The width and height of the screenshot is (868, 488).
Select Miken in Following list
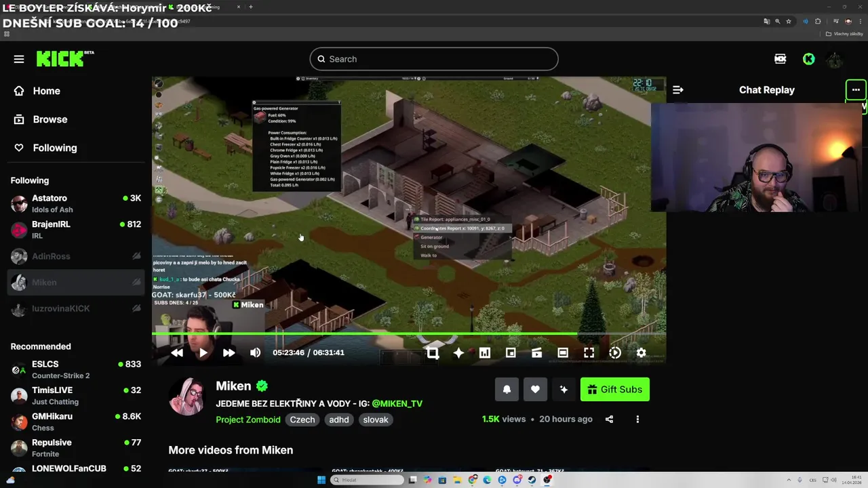pyautogui.click(x=76, y=283)
